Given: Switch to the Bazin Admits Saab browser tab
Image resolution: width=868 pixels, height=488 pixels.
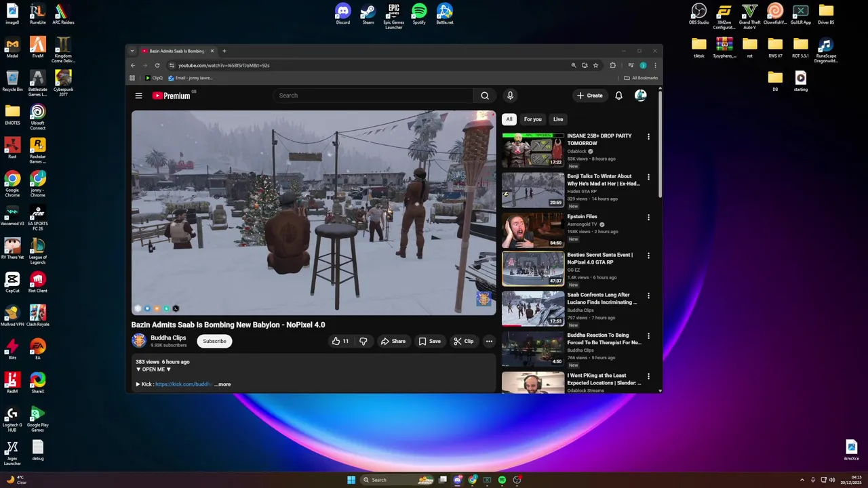Looking at the screenshot, I should [178, 51].
